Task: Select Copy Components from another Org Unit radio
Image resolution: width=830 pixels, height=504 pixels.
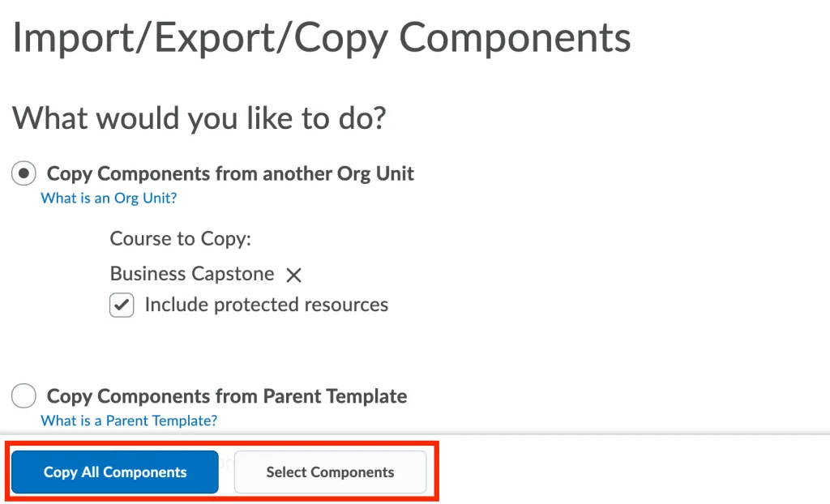Action: [24, 173]
